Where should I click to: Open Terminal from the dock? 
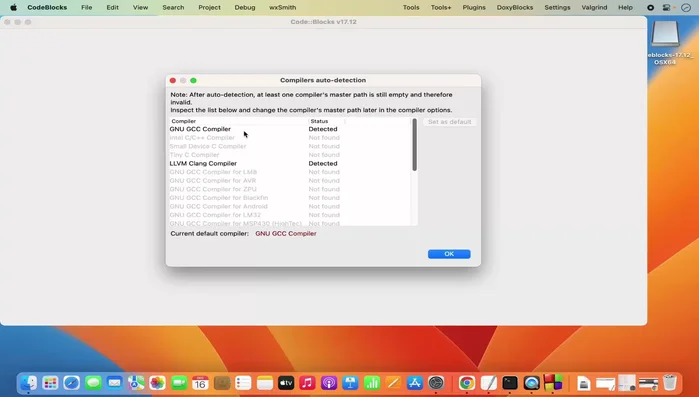(510, 383)
